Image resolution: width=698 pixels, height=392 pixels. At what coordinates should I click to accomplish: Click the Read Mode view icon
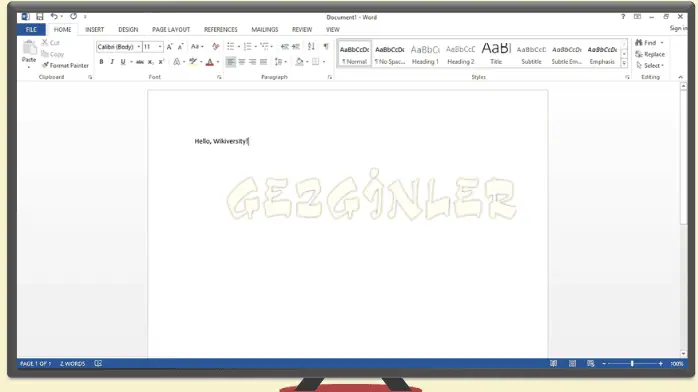553,364
